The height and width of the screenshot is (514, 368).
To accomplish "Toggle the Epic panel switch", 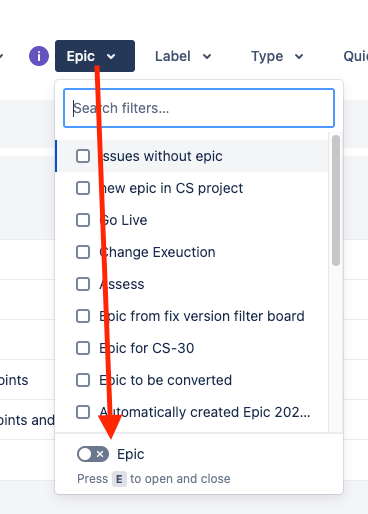I will (x=93, y=454).
